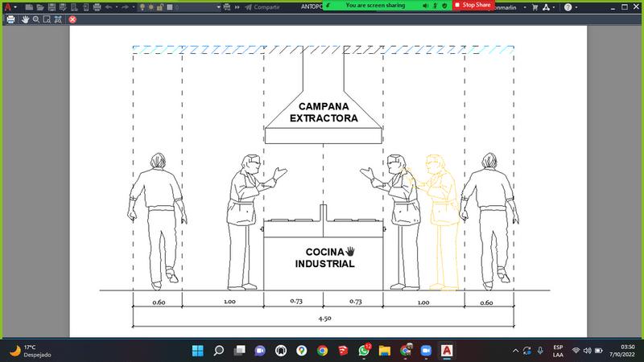The image size is (644, 362).
Task: Show hidden system tray icons chevron
Action: pos(515,351)
